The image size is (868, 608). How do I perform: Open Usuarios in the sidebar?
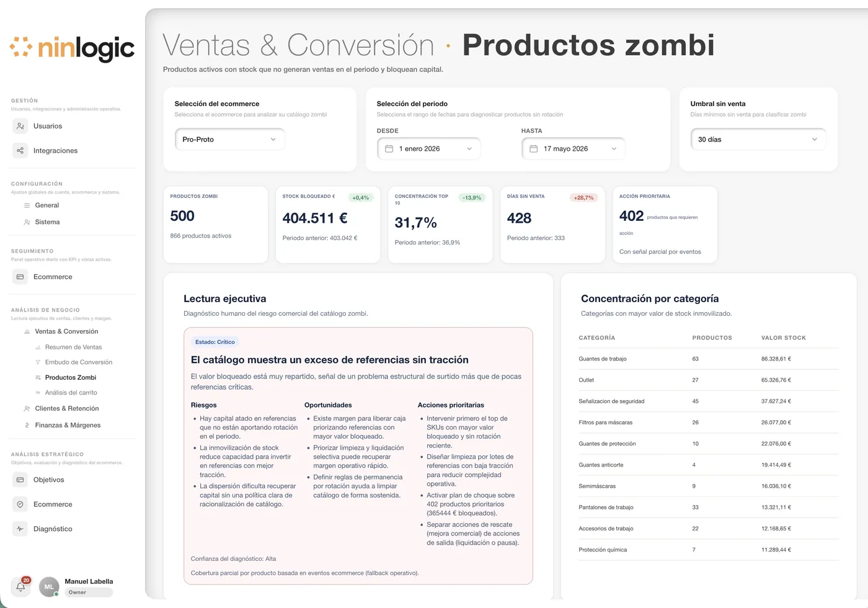coord(48,127)
